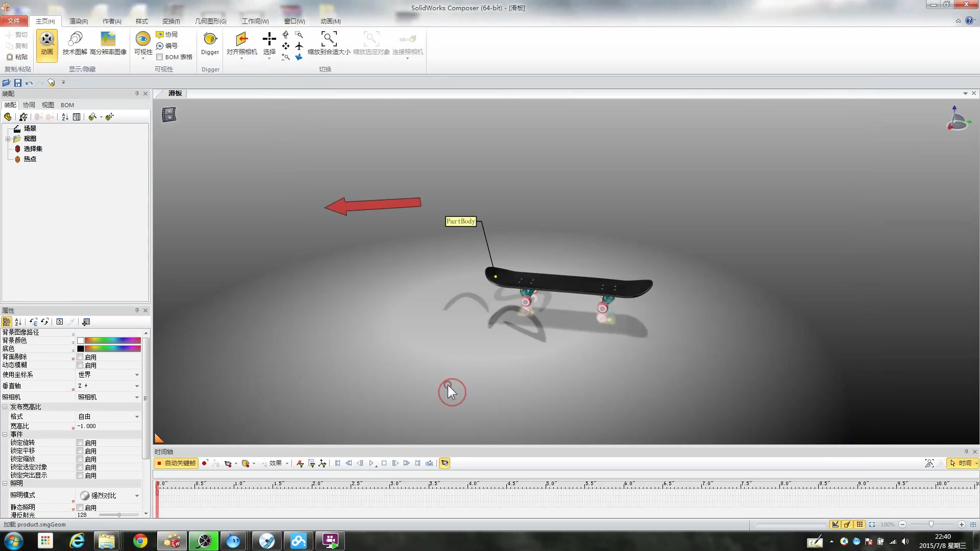Expand the 视图 tree node

(x=8, y=139)
